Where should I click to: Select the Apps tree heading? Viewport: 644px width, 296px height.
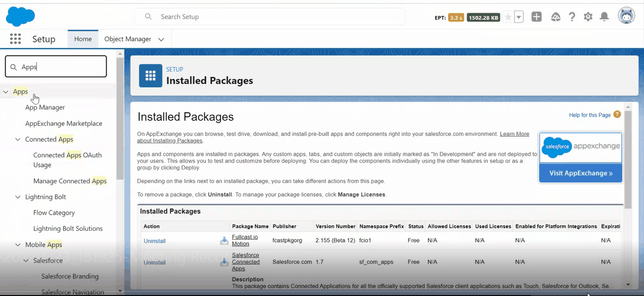[21, 92]
